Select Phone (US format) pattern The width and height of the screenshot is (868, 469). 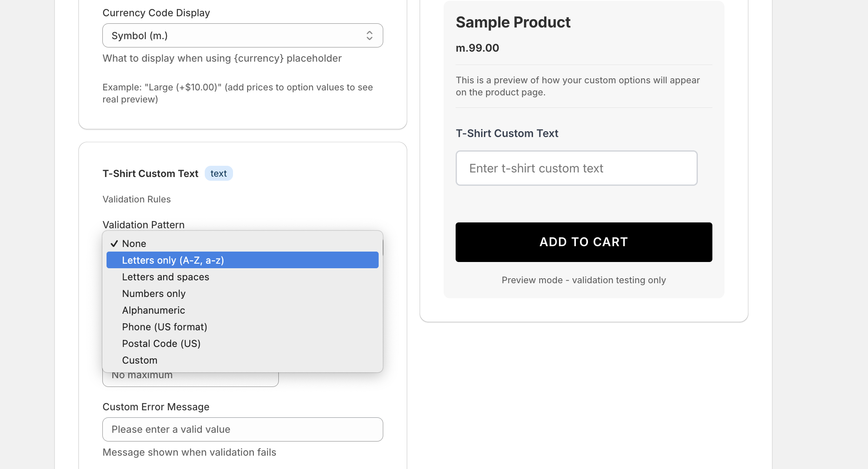tap(164, 327)
